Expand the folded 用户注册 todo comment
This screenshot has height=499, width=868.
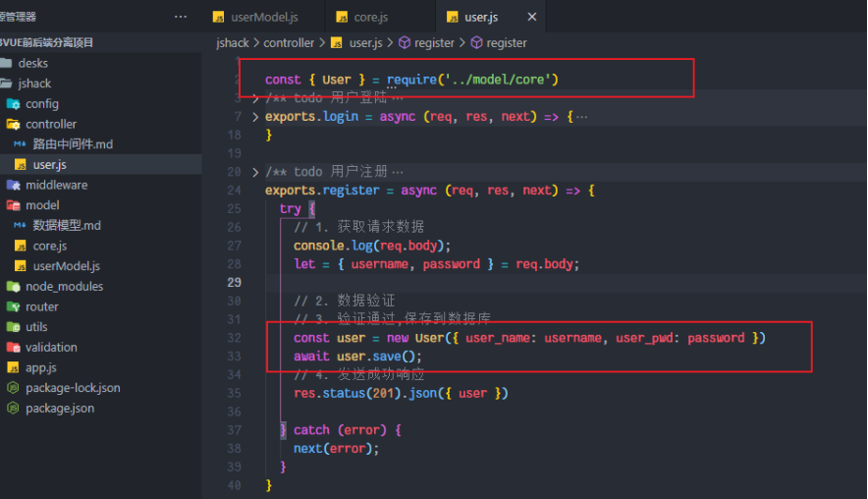[255, 172]
